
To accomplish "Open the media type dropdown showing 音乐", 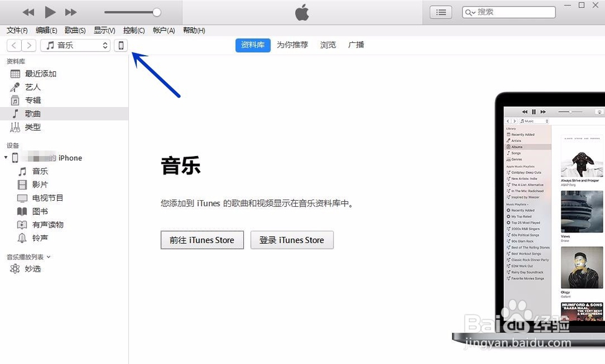I will [75, 45].
